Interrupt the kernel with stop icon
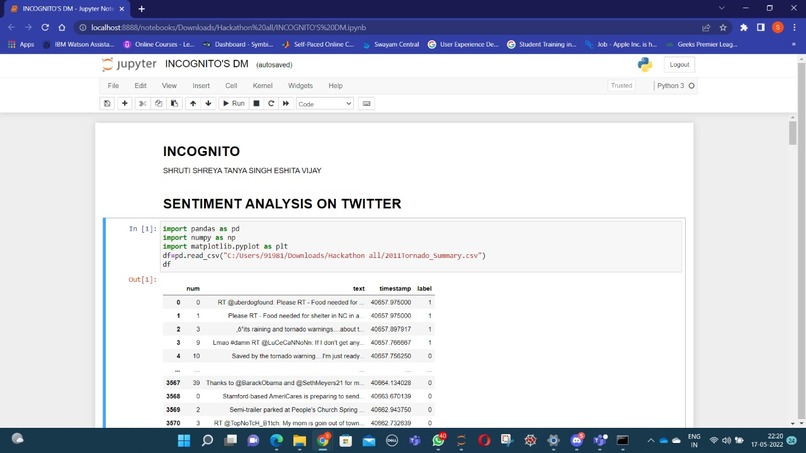Image resolution: width=806 pixels, height=453 pixels. (256, 103)
